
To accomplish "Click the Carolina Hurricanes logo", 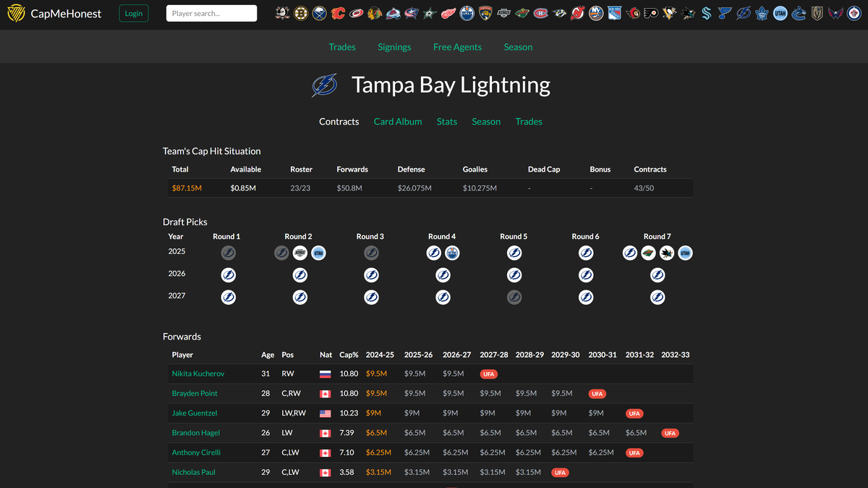I will 357,13.
